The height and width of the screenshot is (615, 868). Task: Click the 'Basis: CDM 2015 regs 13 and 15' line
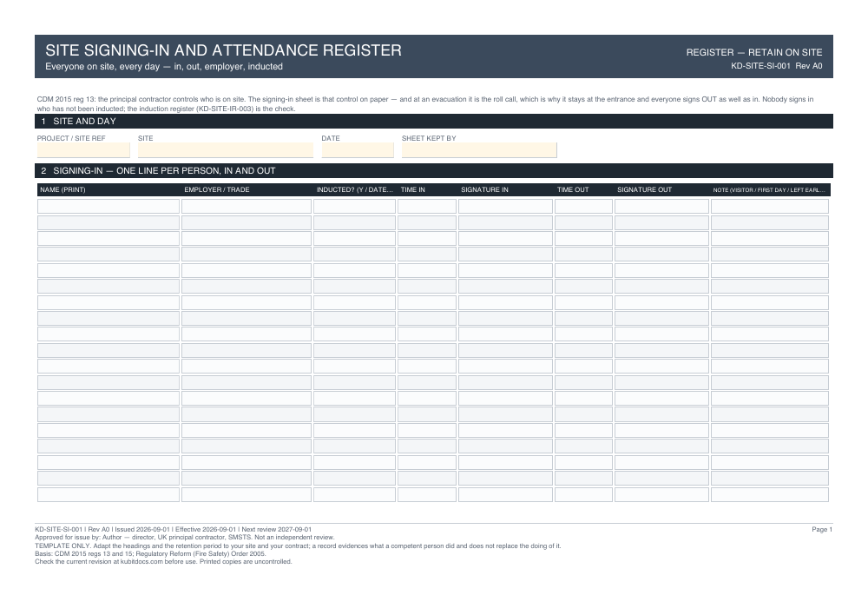coord(150,553)
